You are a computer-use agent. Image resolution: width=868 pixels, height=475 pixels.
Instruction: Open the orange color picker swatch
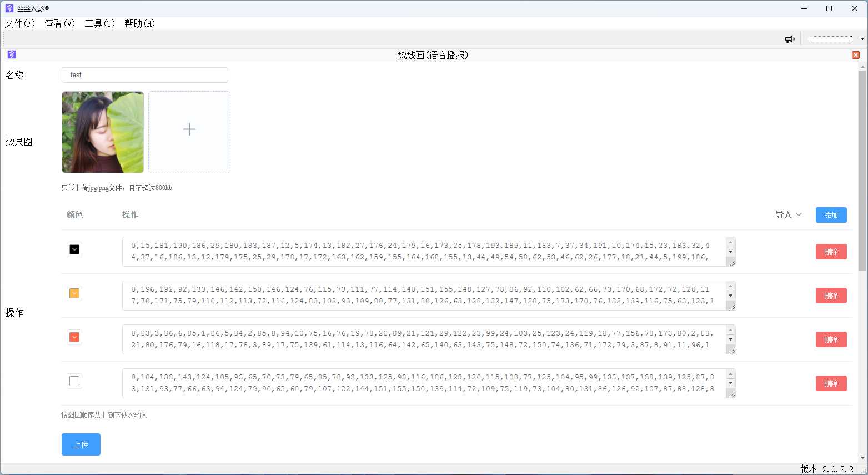point(74,293)
